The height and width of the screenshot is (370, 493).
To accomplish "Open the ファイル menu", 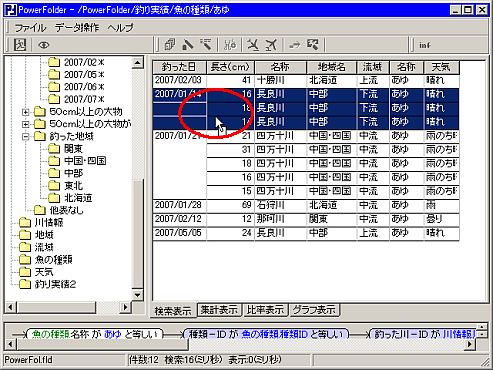I will (30, 27).
